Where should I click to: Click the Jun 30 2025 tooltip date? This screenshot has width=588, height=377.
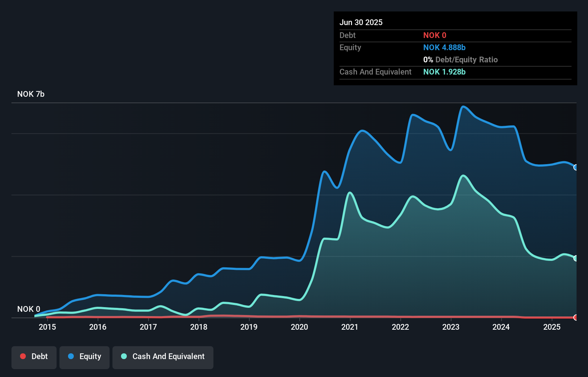(x=361, y=22)
